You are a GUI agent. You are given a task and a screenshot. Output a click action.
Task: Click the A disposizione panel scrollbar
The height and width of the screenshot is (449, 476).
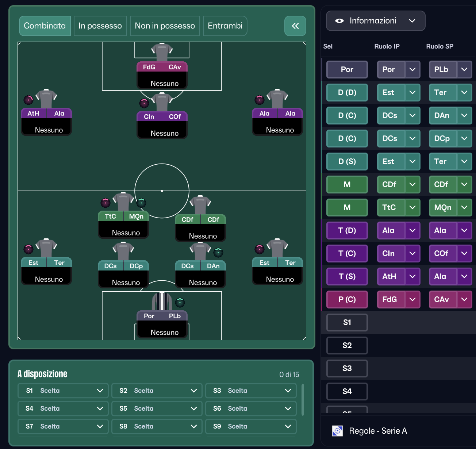[x=303, y=400]
